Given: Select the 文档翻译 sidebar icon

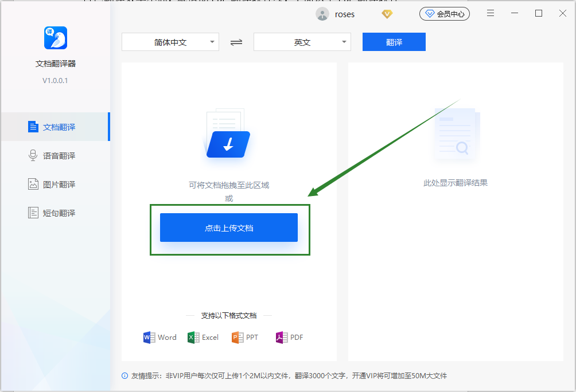Looking at the screenshot, I should pos(33,126).
